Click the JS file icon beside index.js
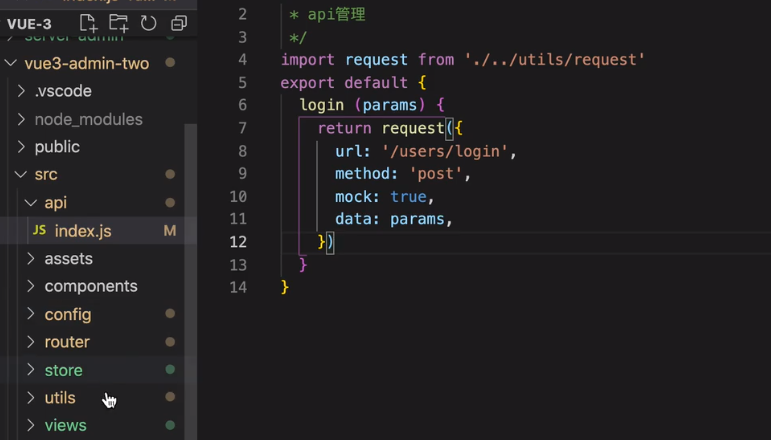The height and width of the screenshot is (440, 771). (39, 230)
